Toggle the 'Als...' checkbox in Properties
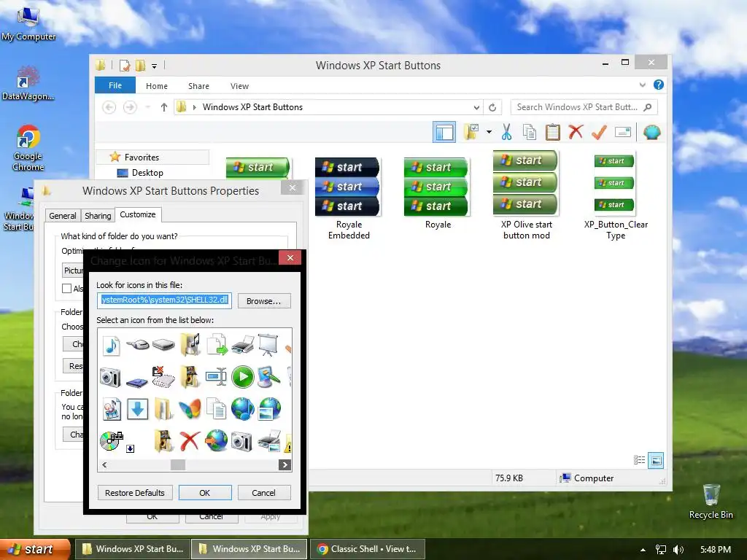The image size is (747, 560). [x=66, y=288]
